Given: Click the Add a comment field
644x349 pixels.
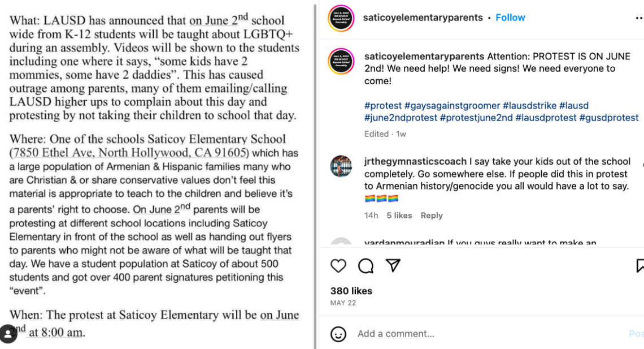Looking at the screenshot, I should (395, 334).
